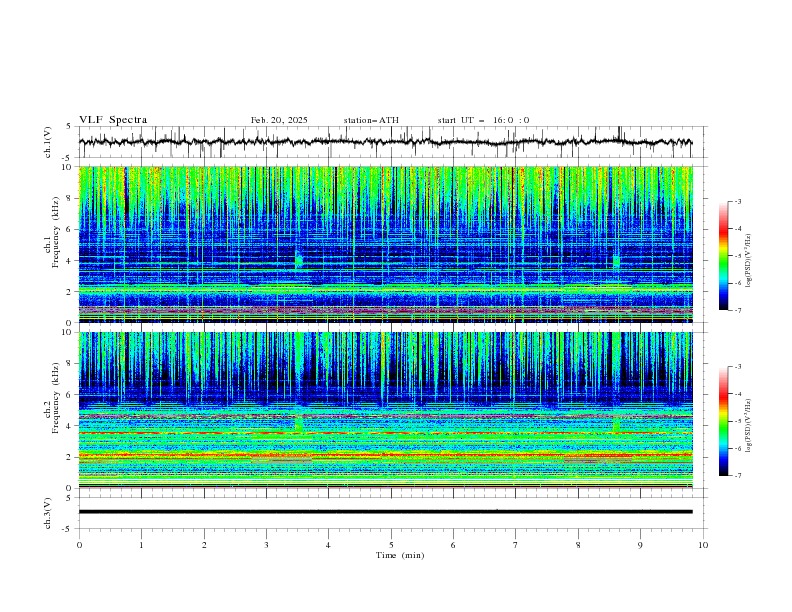Click the time axis tick label '0'
Image resolution: width=792 pixels, height=612 pixels.
(x=79, y=545)
